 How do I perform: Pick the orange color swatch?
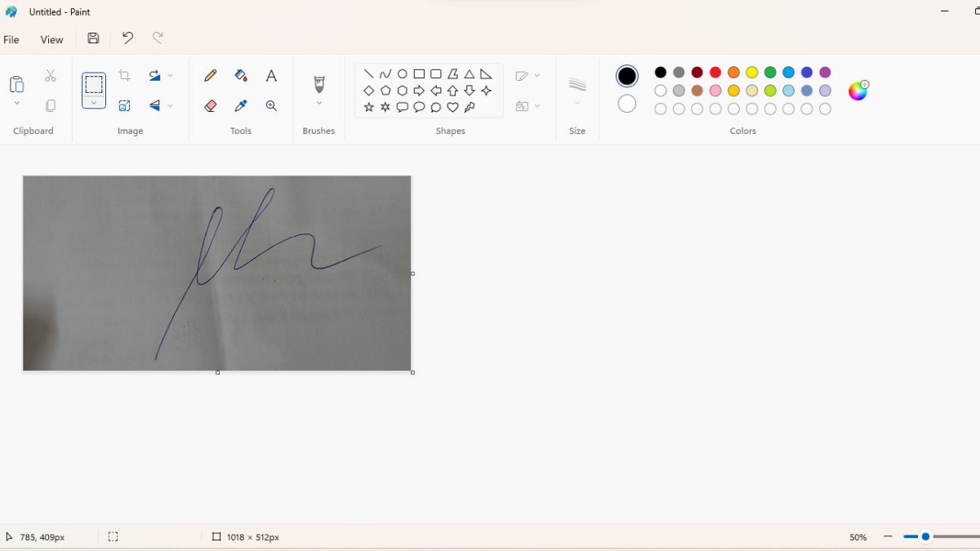(733, 73)
